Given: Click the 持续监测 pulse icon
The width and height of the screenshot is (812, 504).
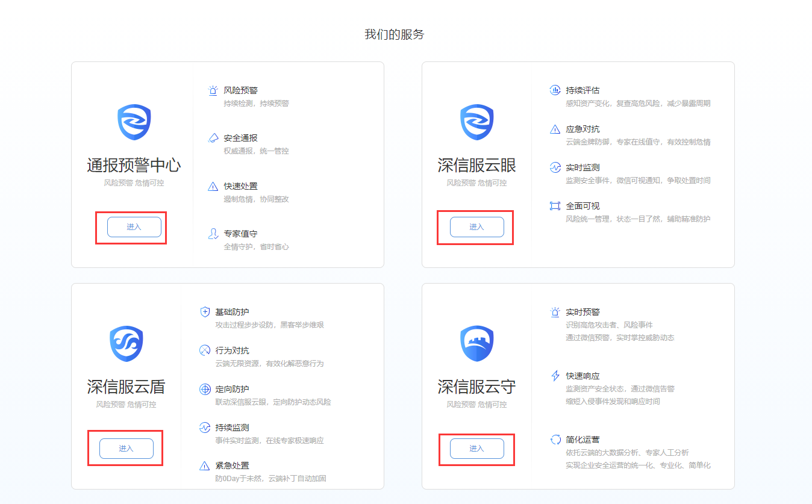Looking at the screenshot, I should pos(205,428).
